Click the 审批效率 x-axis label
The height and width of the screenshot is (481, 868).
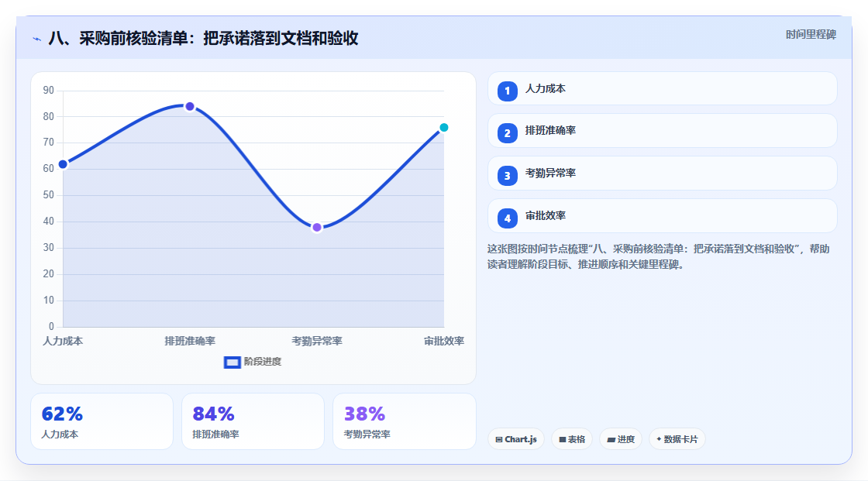pos(444,341)
